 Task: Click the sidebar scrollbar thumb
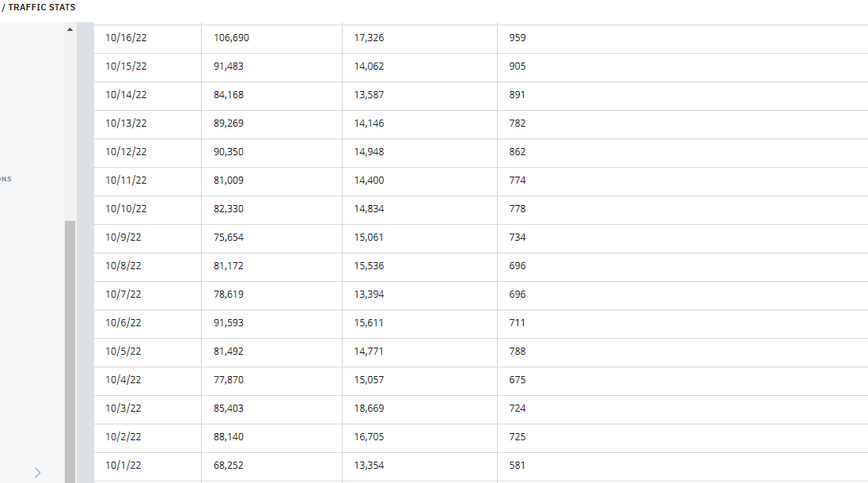click(x=70, y=352)
